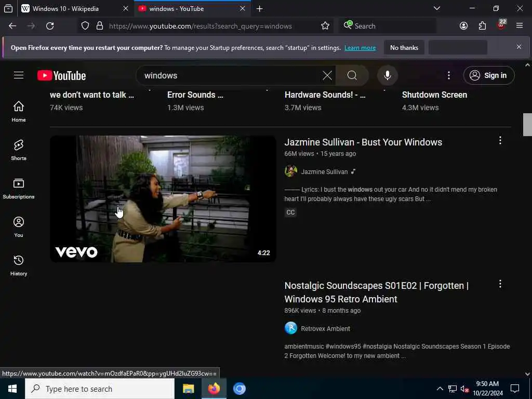The image size is (532, 399).
Task: Open Shorts in the sidebar
Action: coord(19,150)
